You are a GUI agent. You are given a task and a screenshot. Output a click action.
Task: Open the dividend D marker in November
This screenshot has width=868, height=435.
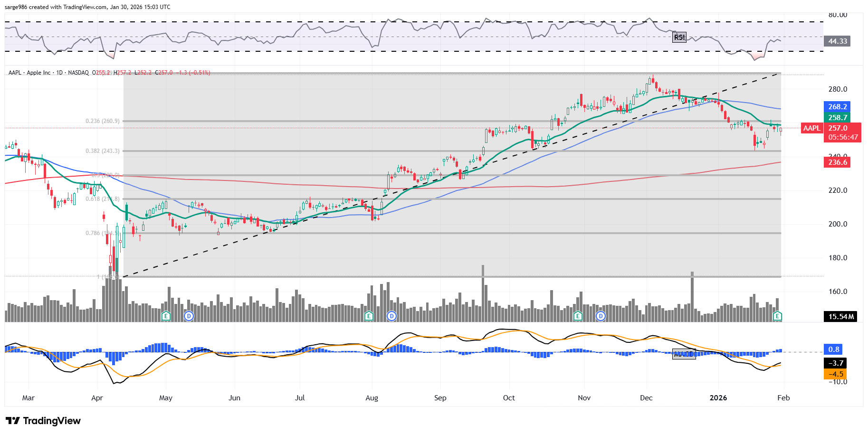click(x=601, y=316)
